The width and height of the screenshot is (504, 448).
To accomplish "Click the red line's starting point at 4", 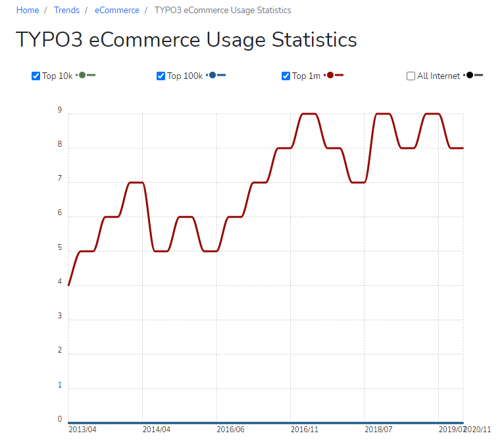I will (x=69, y=285).
